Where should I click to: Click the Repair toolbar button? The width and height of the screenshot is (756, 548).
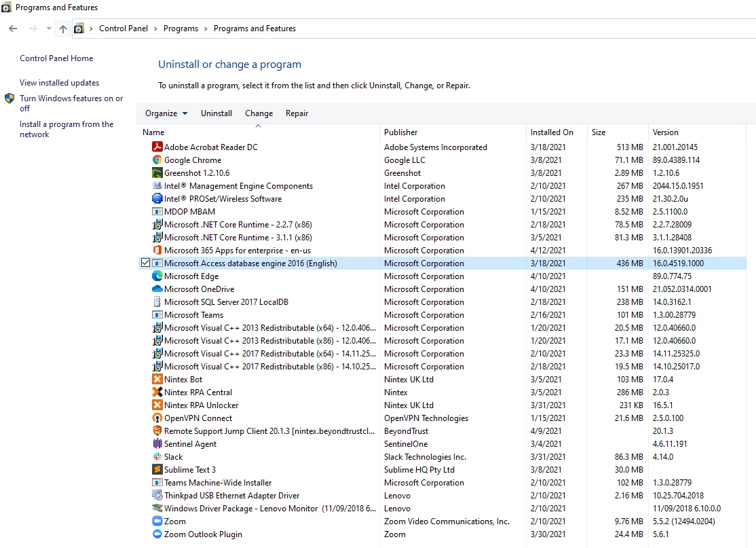coord(297,113)
